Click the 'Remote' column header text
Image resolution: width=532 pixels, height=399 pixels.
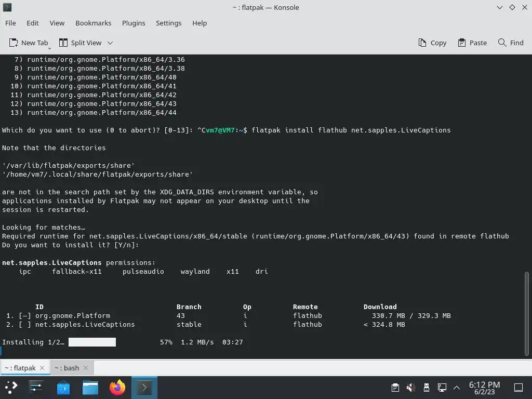(x=305, y=307)
